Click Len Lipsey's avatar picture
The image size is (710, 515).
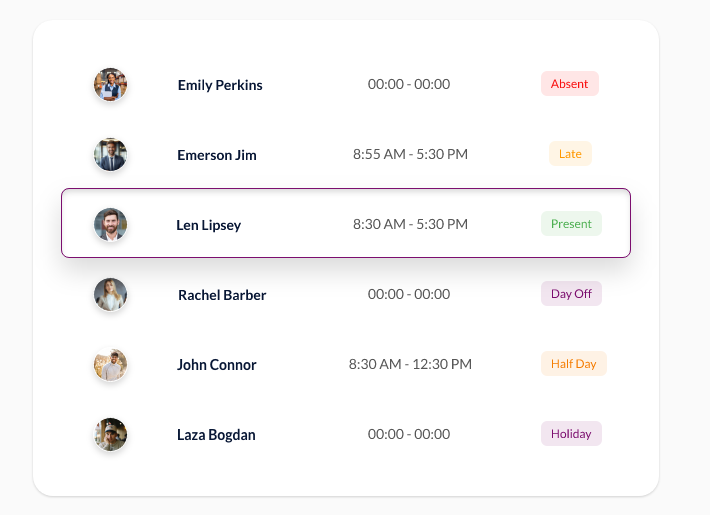coord(110,225)
